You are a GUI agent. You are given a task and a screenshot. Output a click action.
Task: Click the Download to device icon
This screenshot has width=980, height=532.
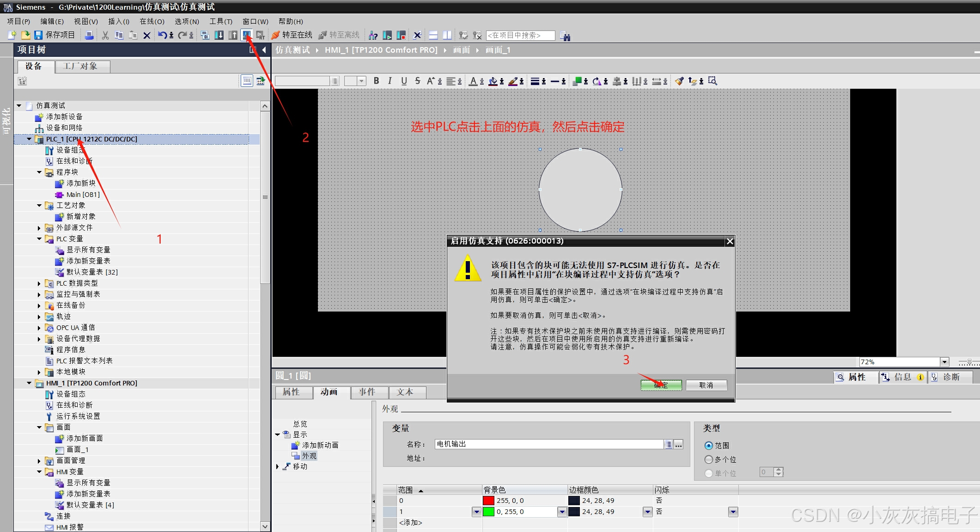coord(219,35)
